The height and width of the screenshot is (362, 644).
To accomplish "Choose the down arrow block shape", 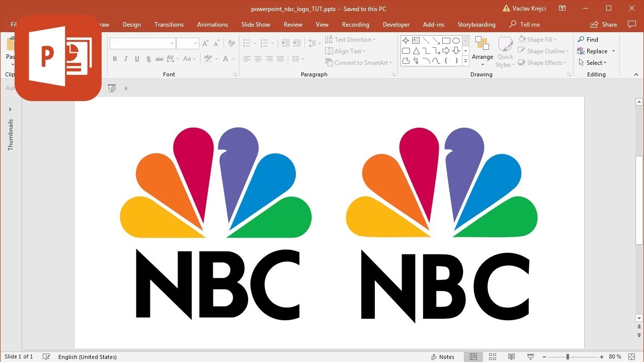I will pos(456,51).
